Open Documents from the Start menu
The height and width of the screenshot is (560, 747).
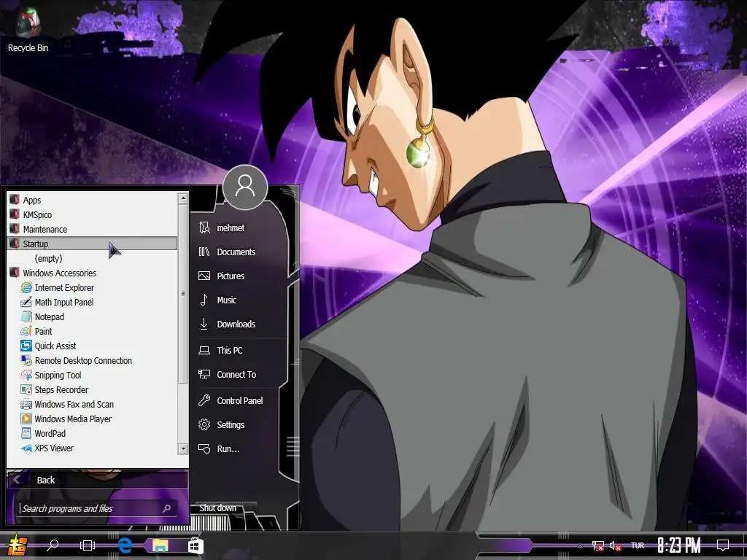click(241, 252)
